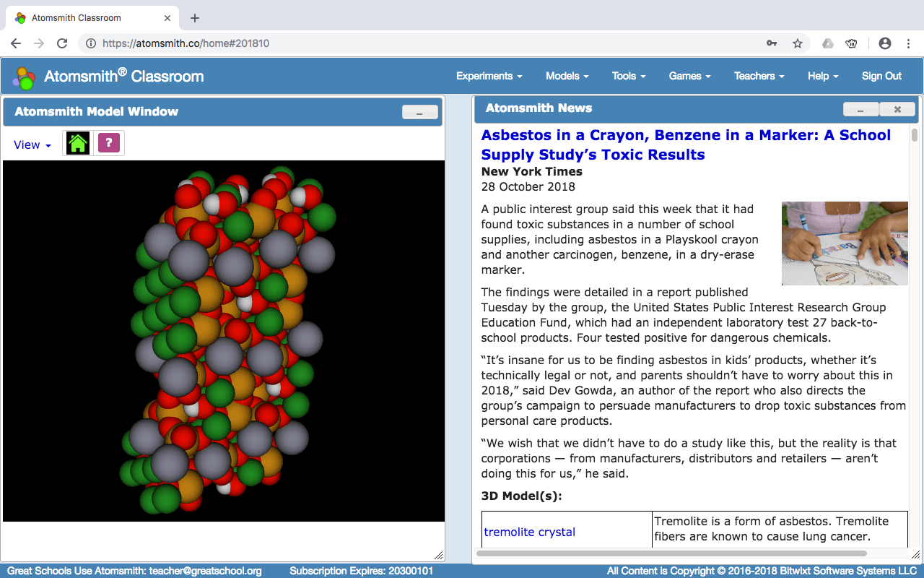Open the Games dropdown
The height and width of the screenshot is (578, 924).
(690, 76)
